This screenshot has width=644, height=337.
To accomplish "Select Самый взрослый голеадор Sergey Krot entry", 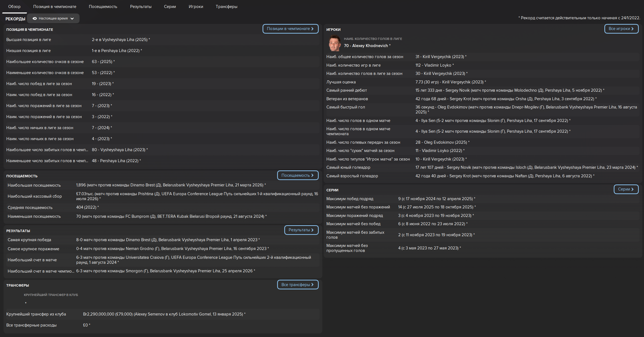I will tap(505, 176).
